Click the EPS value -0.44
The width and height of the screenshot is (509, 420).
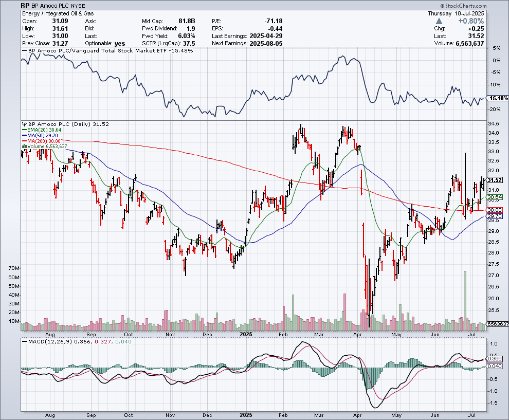tap(275, 29)
